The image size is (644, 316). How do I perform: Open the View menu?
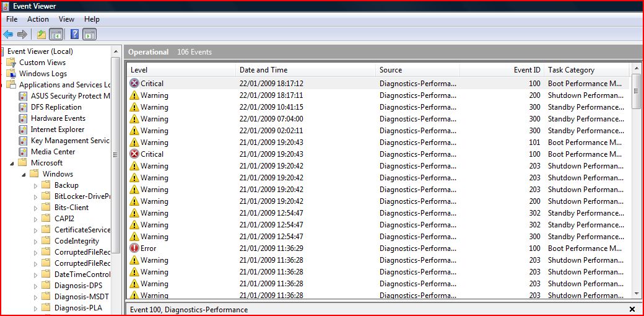point(66,19)
